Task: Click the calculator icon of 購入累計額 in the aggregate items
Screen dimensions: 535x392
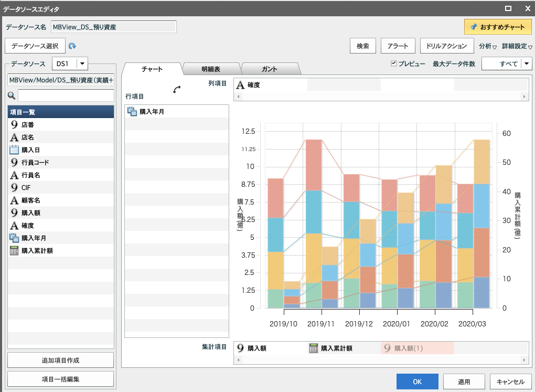Action: [313, 348]
